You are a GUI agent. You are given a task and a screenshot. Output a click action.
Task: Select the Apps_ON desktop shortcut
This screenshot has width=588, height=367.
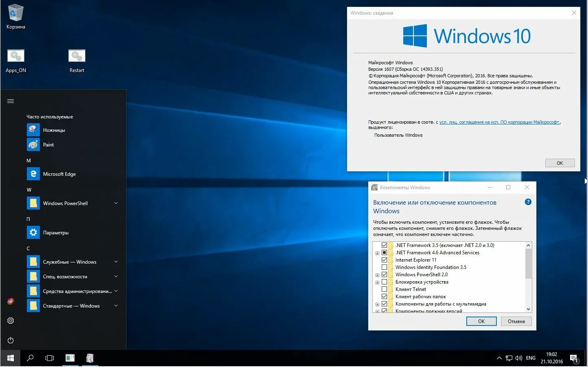[16, 61]
